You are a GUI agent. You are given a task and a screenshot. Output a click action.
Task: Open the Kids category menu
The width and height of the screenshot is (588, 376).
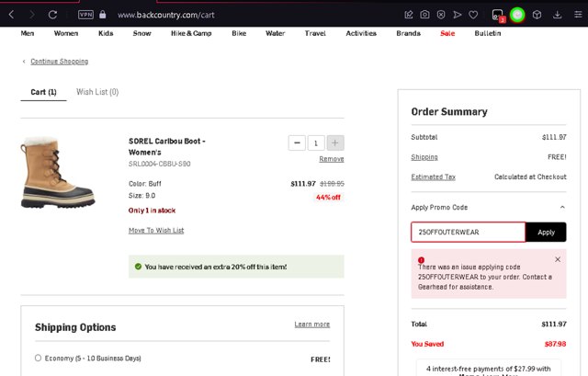(x=106, y=33)
